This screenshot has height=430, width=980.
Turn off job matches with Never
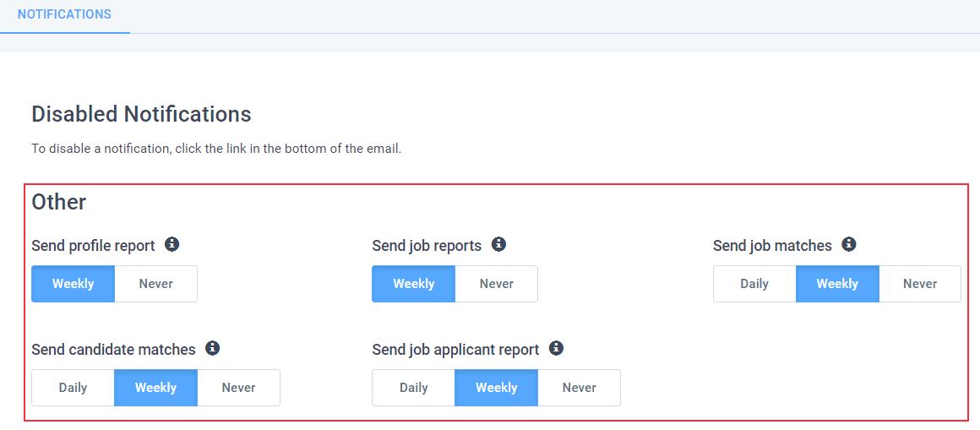[920, 284]
